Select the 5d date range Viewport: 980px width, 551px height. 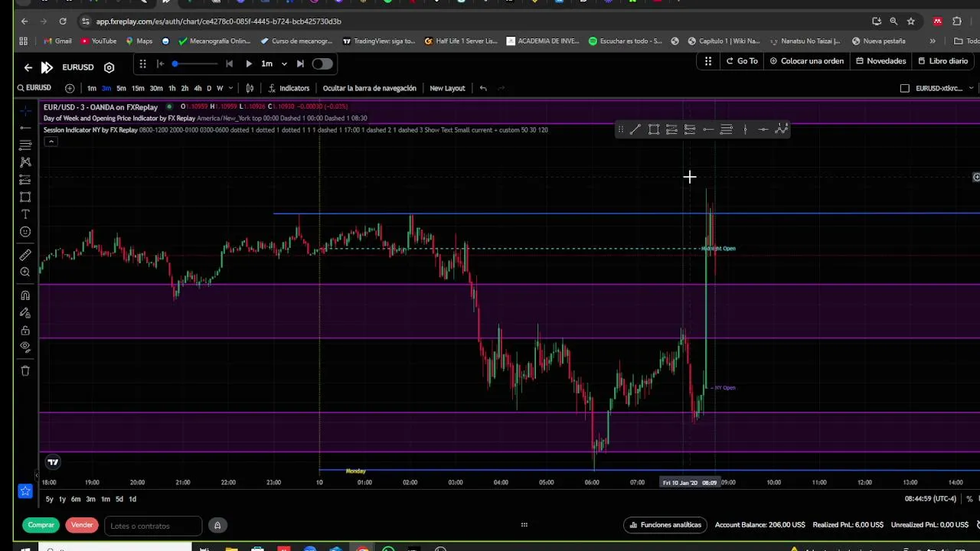coord(119,499)
